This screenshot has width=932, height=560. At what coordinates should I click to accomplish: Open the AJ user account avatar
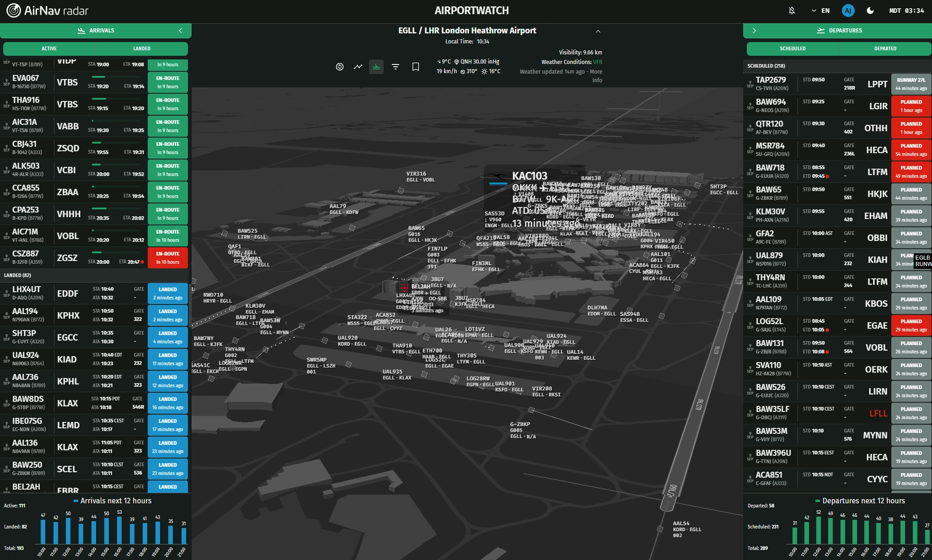point(848,11)
